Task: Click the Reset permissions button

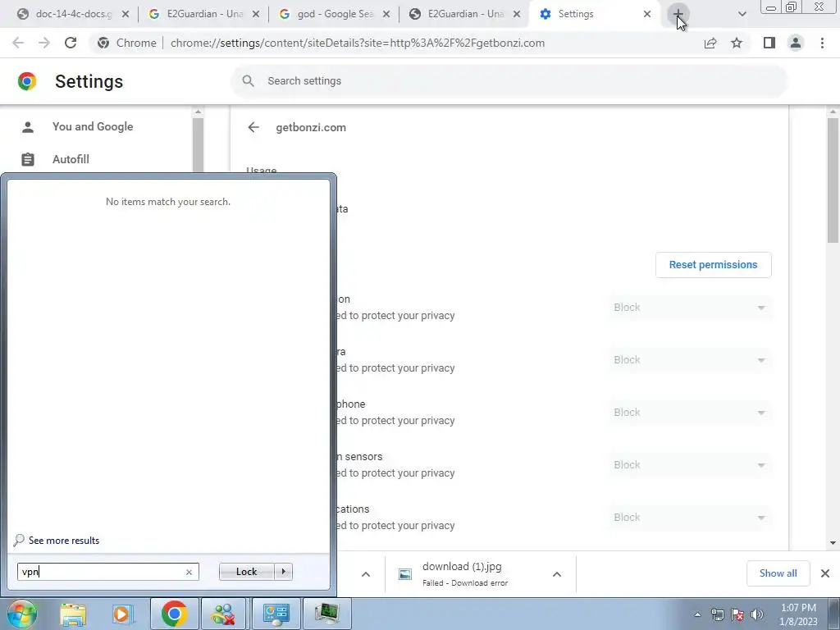Action: click(713, 265)
